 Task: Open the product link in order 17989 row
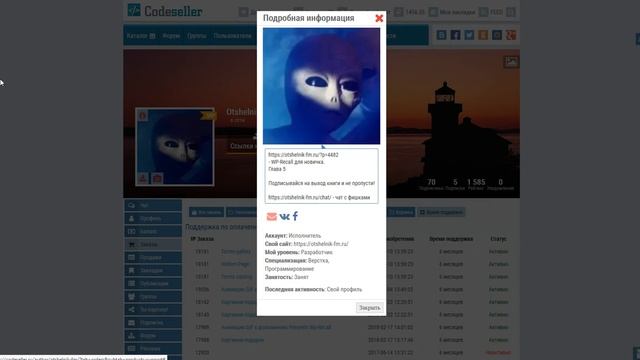(x=276, y=327)
